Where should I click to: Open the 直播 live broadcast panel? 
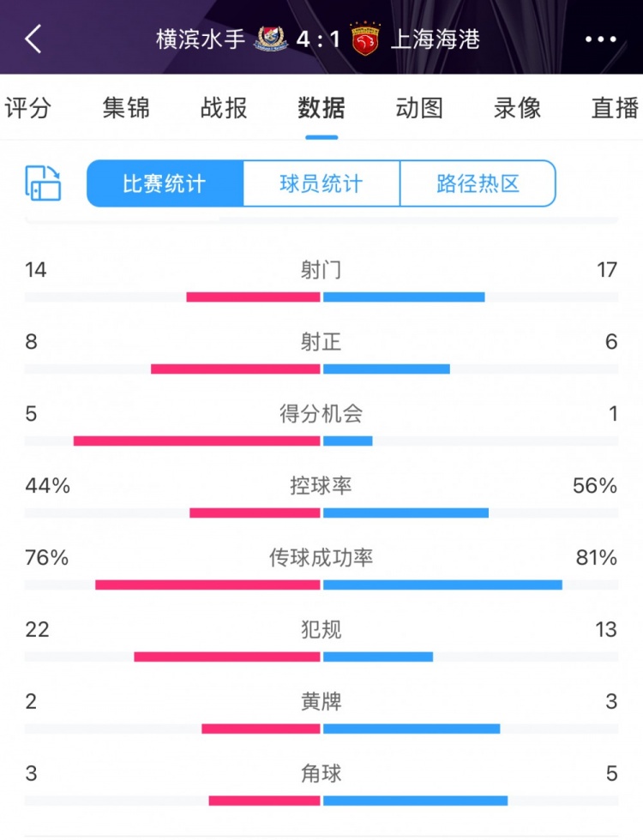(614, 109)
